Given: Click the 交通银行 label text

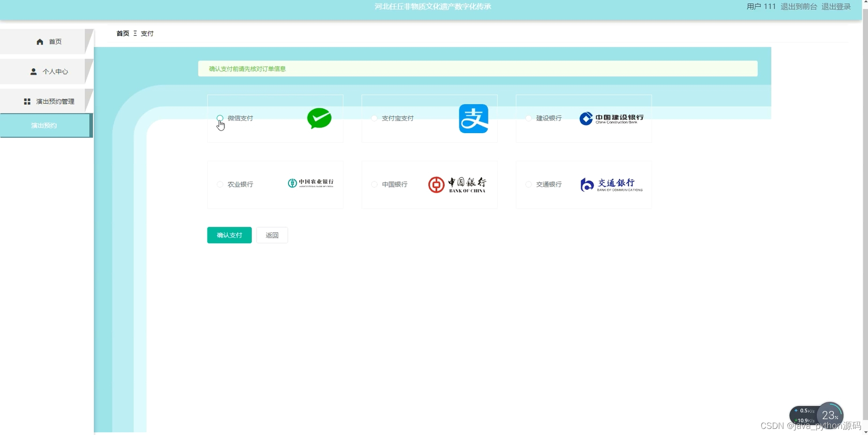Looking at the screenshot, I should pos(549,184).
